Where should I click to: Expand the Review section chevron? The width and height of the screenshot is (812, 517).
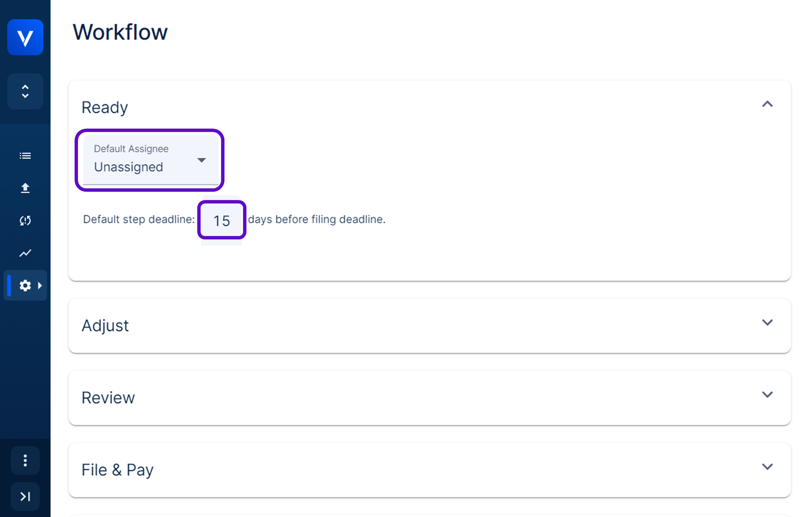point(767,395)
